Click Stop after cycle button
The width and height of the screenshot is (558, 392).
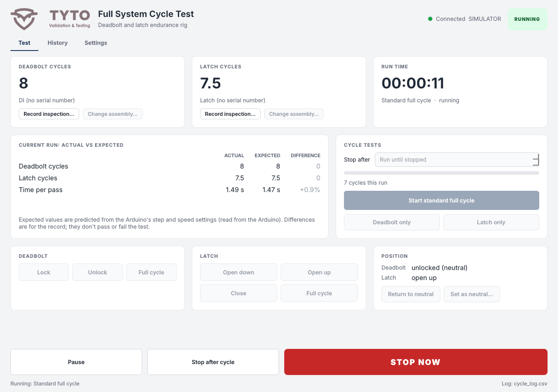pyautogui.click(x=213, y=362)
